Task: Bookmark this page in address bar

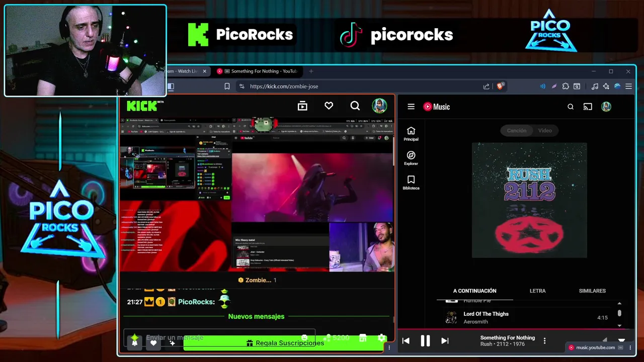Action: [x=227, y=86]
